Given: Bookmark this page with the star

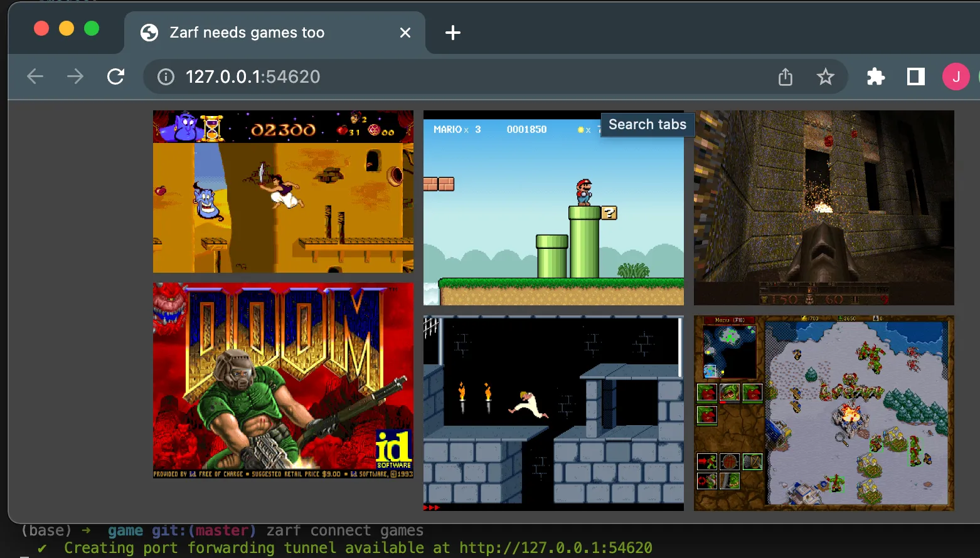Looking at the screenshot, I should (x=825, y=76).
